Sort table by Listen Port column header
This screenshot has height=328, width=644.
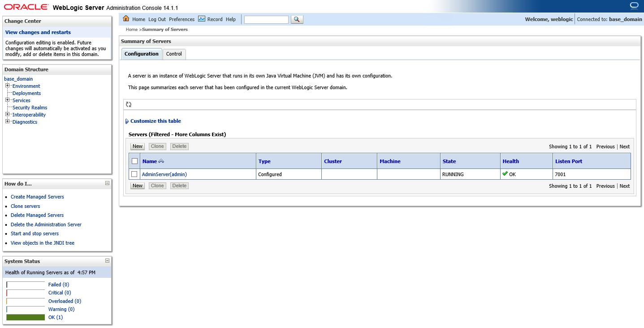point(569,161)
